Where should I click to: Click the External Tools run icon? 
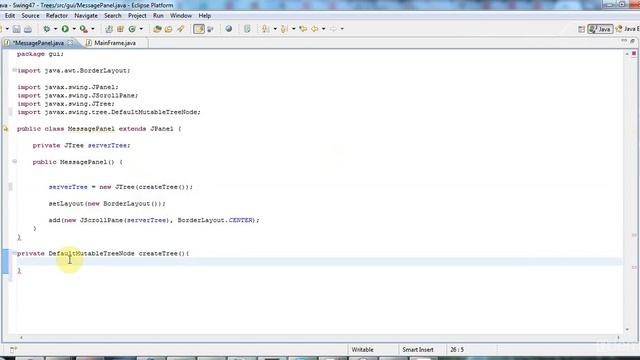coord(83,29)
